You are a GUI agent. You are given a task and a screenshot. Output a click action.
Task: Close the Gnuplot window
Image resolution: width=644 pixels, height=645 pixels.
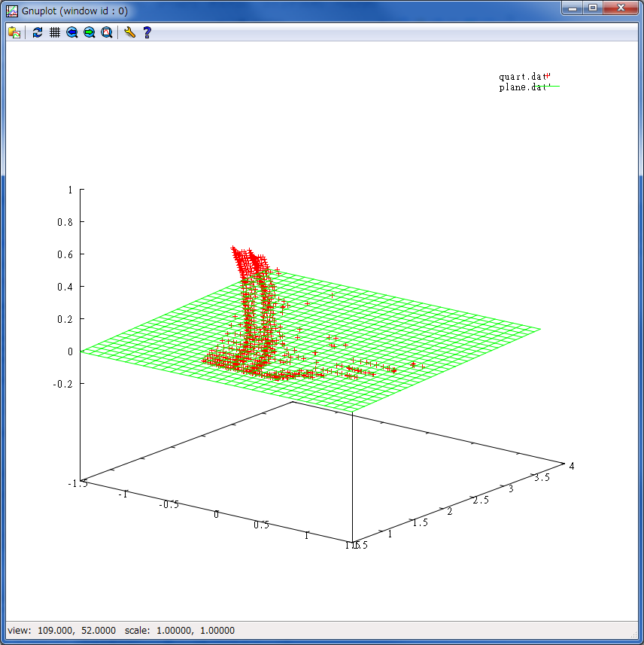[621, 8]
